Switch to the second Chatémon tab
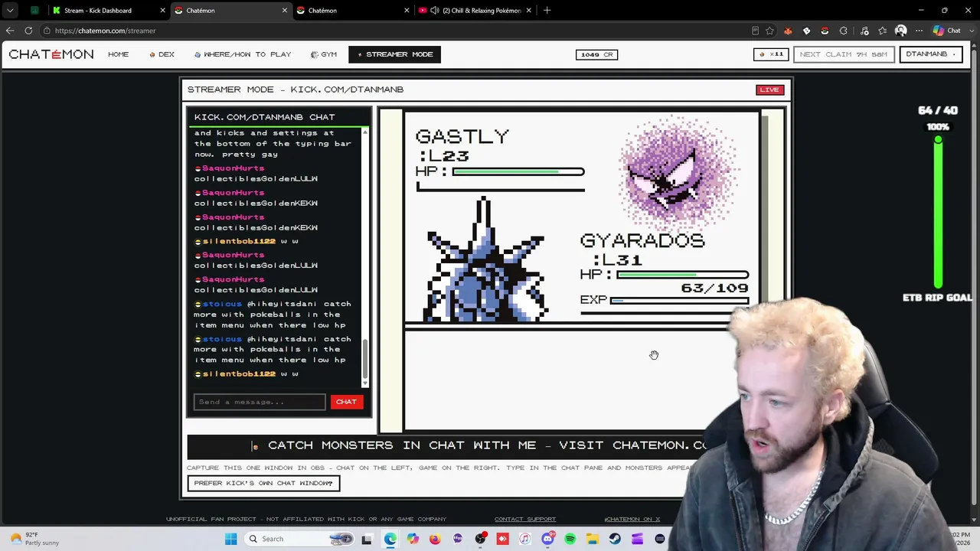The height and width of the screenshot is (551, 980). [354, 11]
